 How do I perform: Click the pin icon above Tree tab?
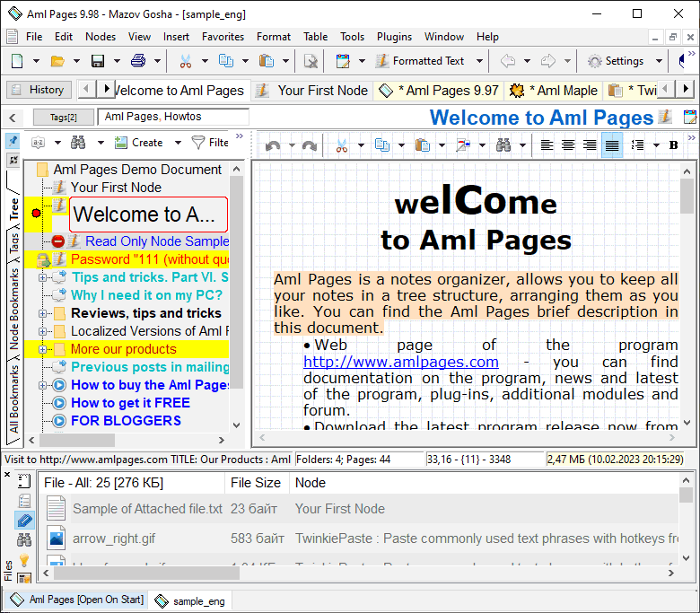[13, 142]
